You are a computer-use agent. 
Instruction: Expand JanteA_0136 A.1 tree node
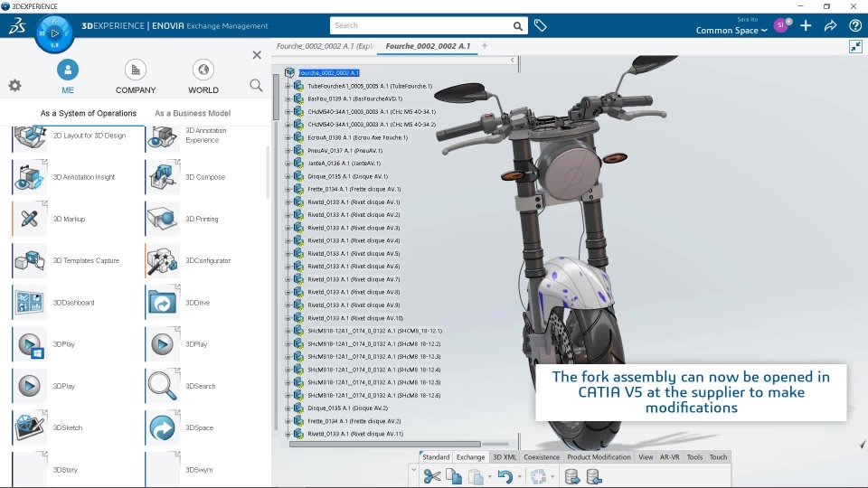[288, 164]
